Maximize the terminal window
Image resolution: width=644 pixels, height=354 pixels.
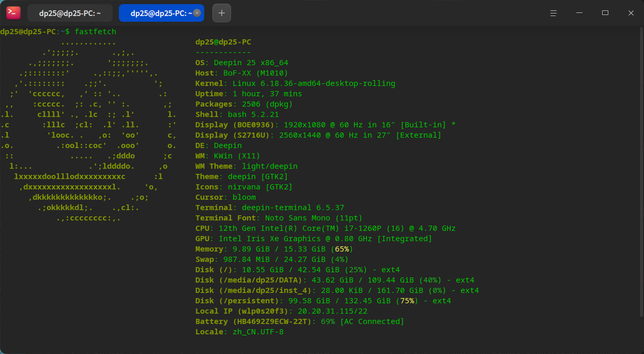605,13
